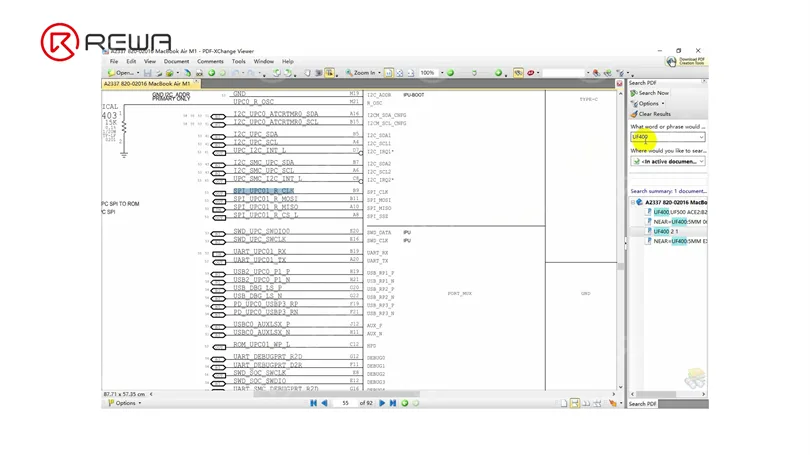Select A2337 820-02016 MacBook Air M1 tab

pos(147,84)
